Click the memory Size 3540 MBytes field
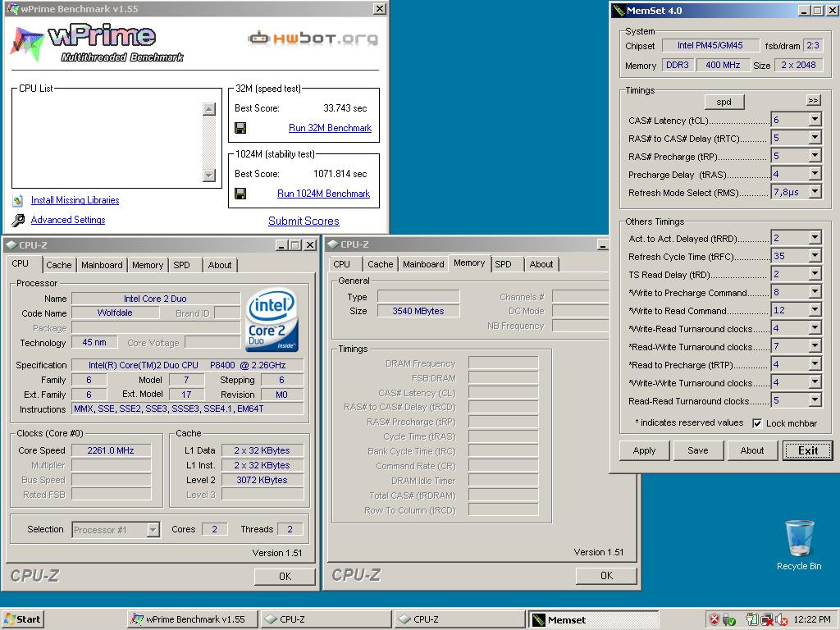Viewport: 840px width, 630px height. tap(418, 311)
